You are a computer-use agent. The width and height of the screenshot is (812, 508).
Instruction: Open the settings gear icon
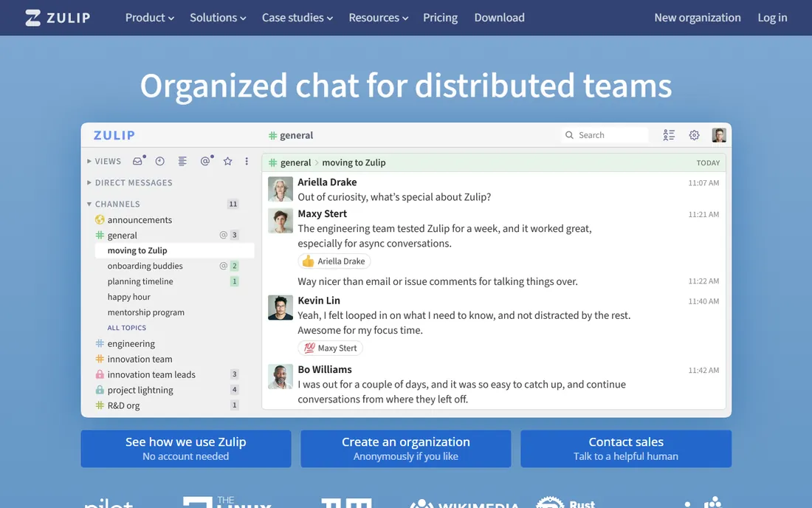pyautogui.click(x=694, y=135)
